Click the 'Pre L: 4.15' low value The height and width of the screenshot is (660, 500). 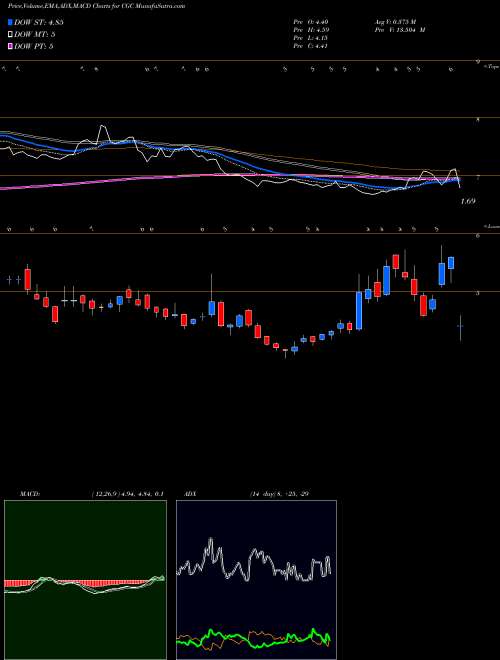[x=311, y=38]
